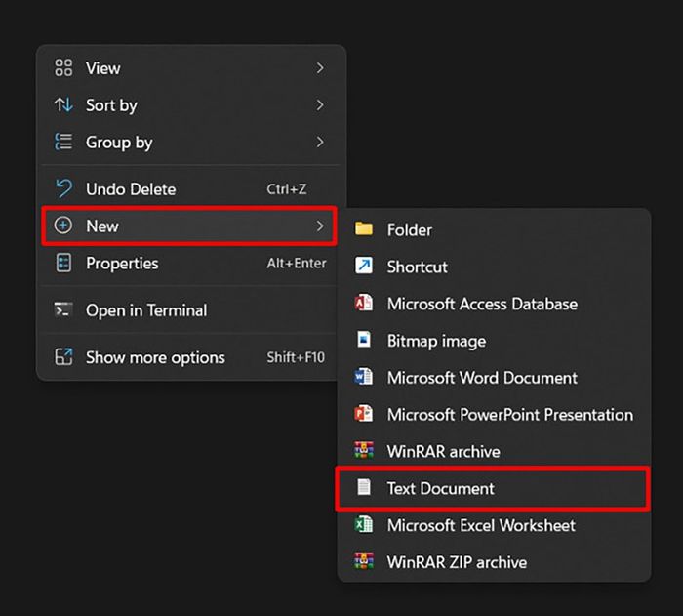The height and width of the screenshot is (616, 683).
Task: Click the Shortcut arrow icon
Action: coord(364,266)
